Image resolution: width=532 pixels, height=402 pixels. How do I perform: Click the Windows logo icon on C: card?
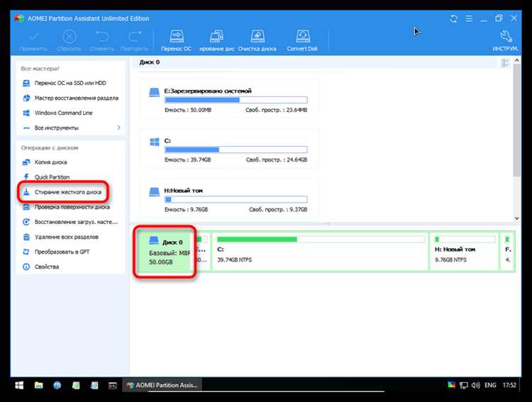point(155,142)
